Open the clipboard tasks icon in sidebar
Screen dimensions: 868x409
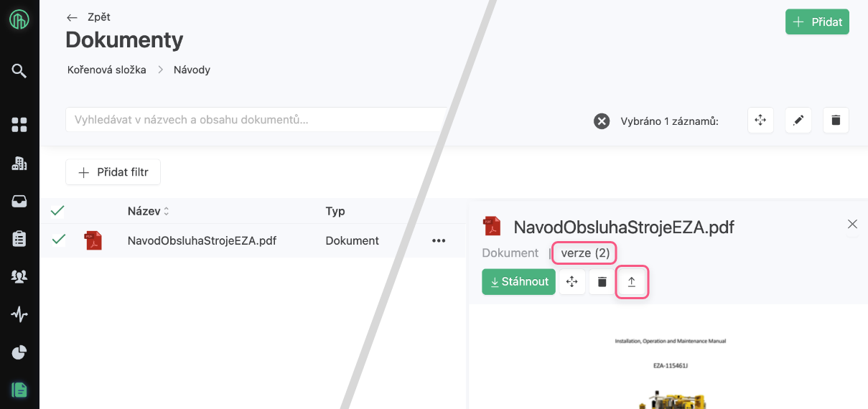tap(19, 239)
